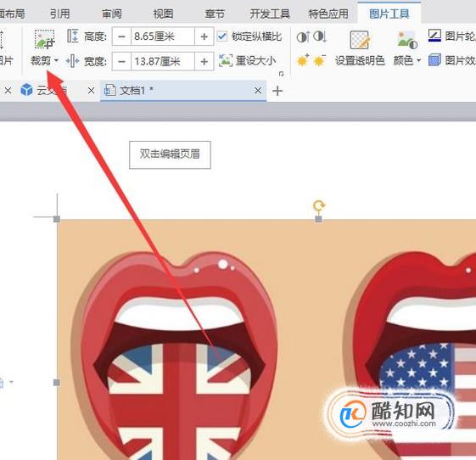The image size is (476, 460).
Task: Decrease image brightness sun icon
Action: tap(319, 60)
